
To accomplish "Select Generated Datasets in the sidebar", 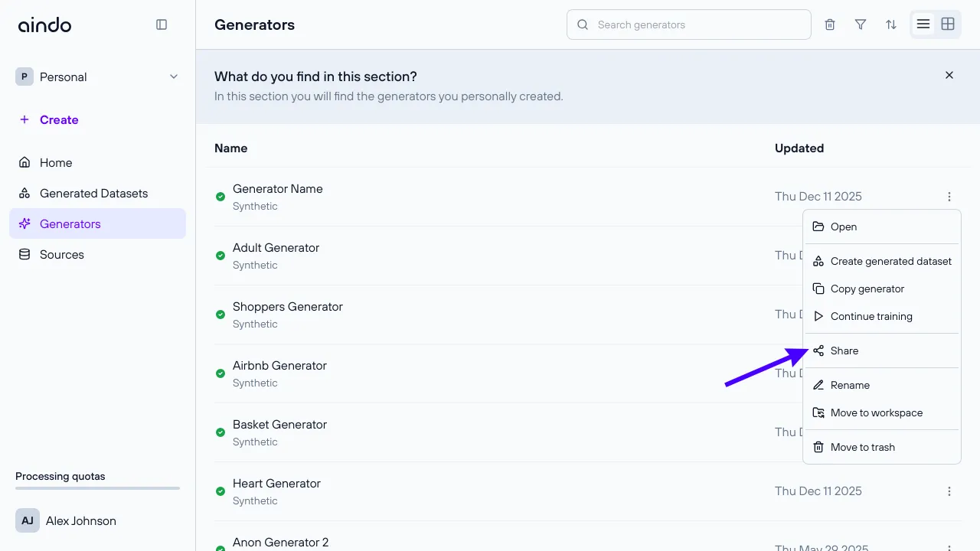I will (93, 193).
